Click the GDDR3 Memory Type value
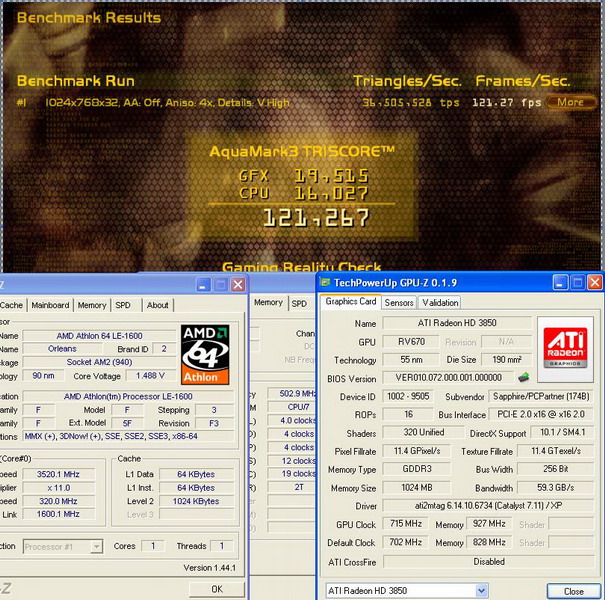This screenshot has width=605, height=600. pos(417,469)
